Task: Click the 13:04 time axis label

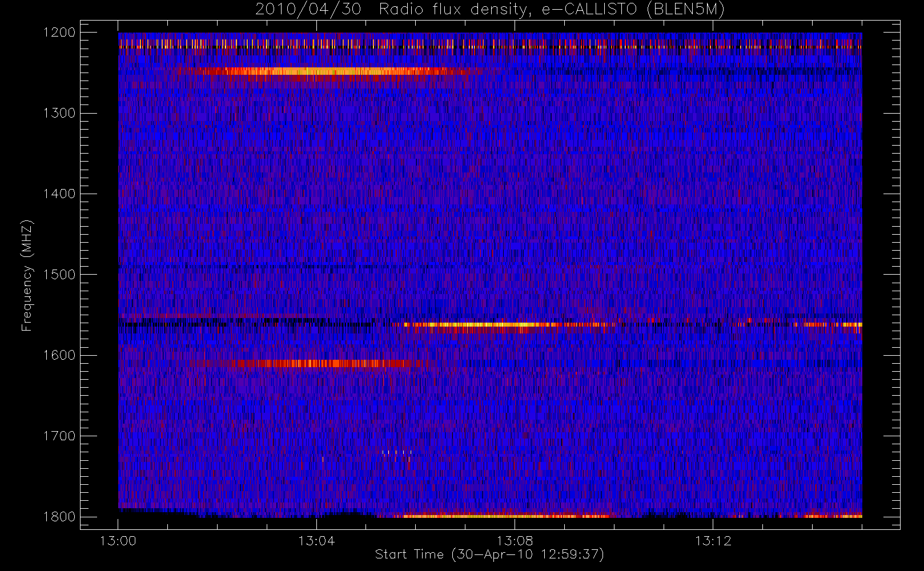Action: (x=316, y=541)
